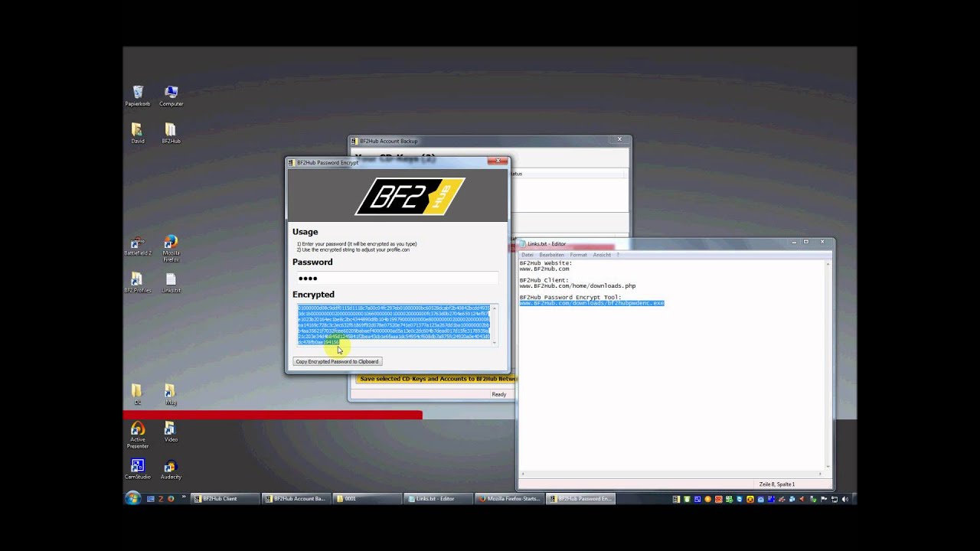Switch to BF2Hub Account Backup taskbar button
980x551 pixels.
[x=295, y=498]
